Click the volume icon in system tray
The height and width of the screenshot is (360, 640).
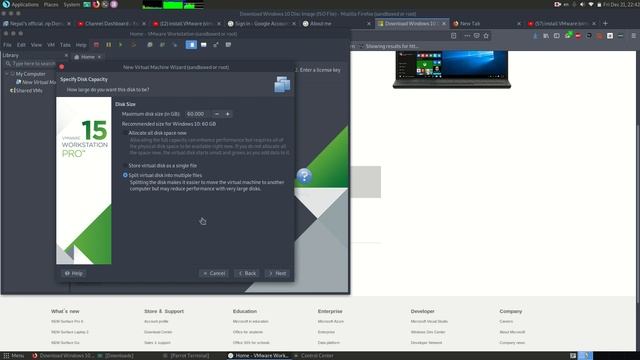pyautogui.click(x=582, y=4)
